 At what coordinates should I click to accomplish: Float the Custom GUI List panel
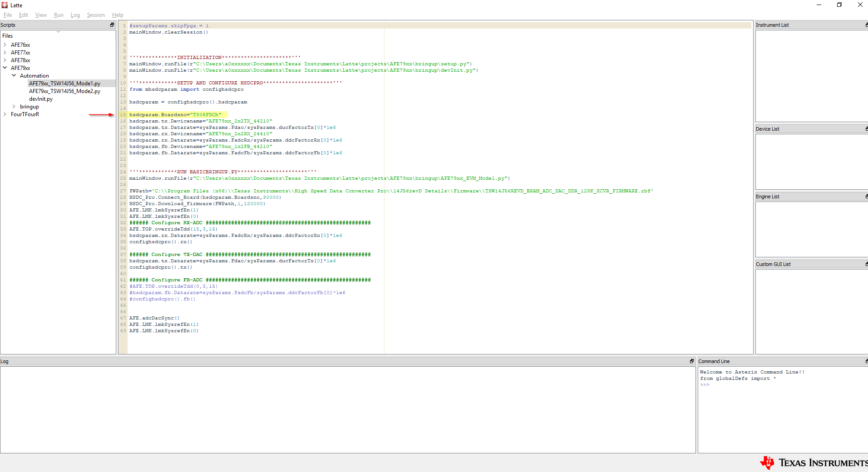click(866, 264)
